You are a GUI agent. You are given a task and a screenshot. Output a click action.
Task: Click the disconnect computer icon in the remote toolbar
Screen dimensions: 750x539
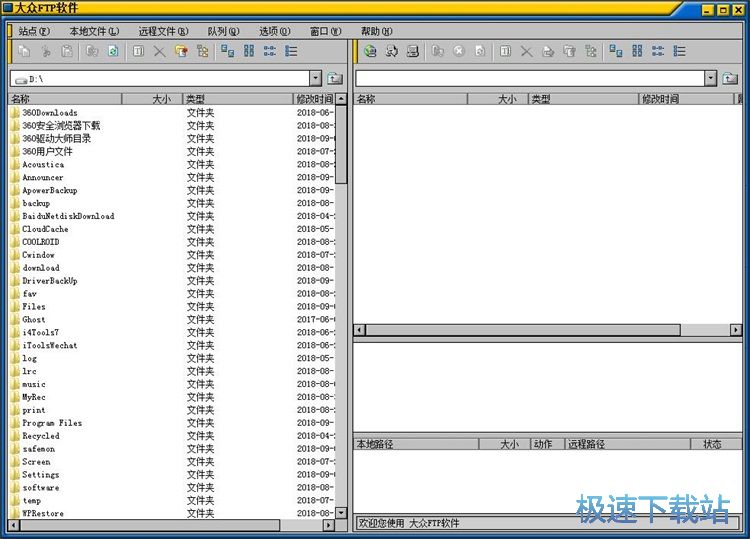(x=413, y=51)
